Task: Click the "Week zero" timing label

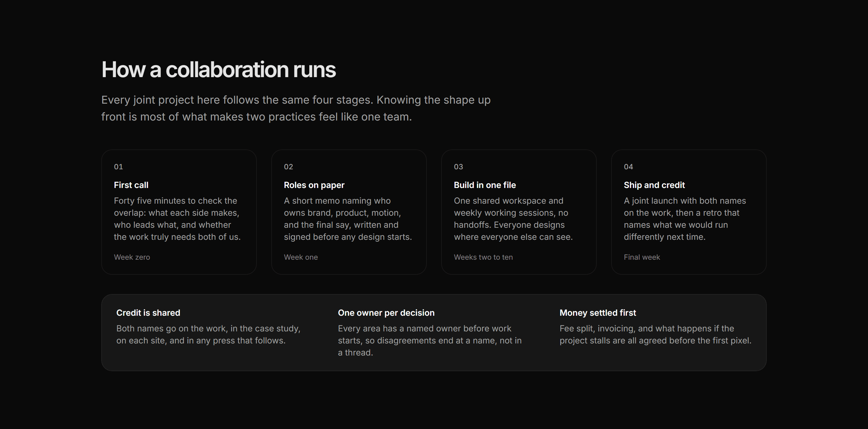Action: [132, 257]
